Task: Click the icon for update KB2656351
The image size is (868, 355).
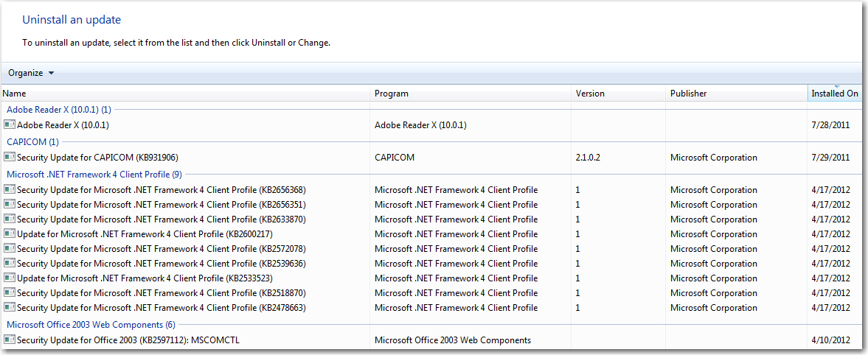Action: [10, 205]
